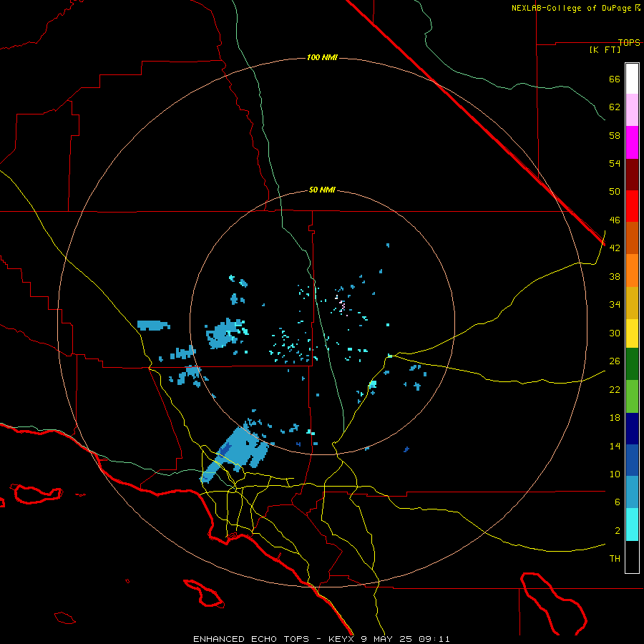Image resolution: width=644 pixels, height=644 pixels.
Task: Click the dark green swatch at 26 kft
Action: (632, 364)
